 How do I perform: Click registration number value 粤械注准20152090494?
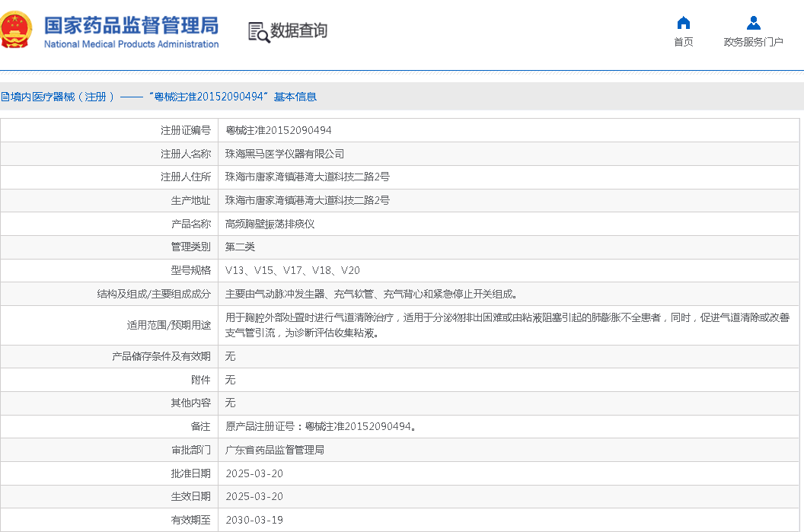[x=278, y=130]
